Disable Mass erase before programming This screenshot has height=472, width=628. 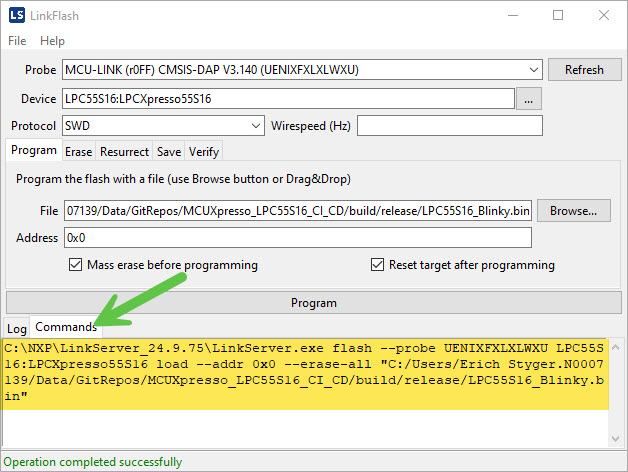tap(75, 265)
